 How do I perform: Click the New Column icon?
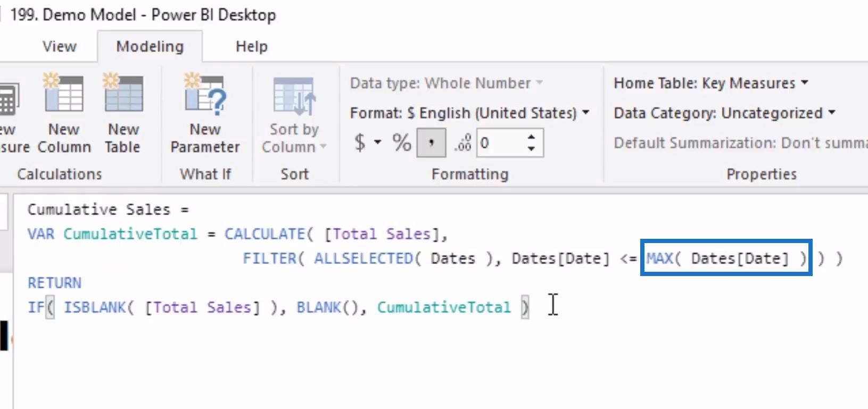point(63,93)
